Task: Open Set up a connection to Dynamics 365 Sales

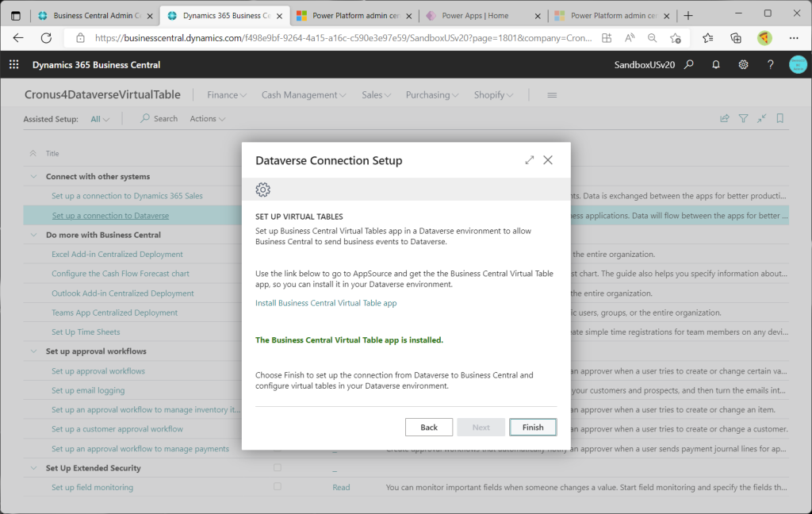Action: point(127,196)
